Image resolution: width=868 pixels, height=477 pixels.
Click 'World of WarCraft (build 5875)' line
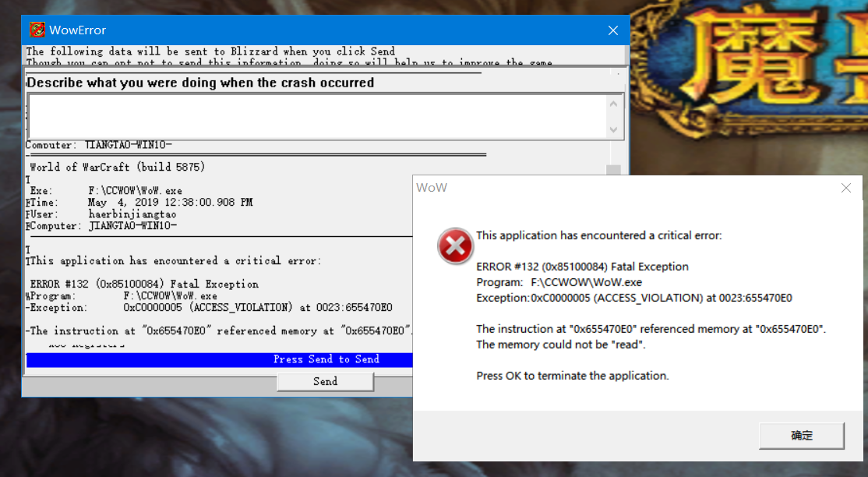tap(117, 167)
